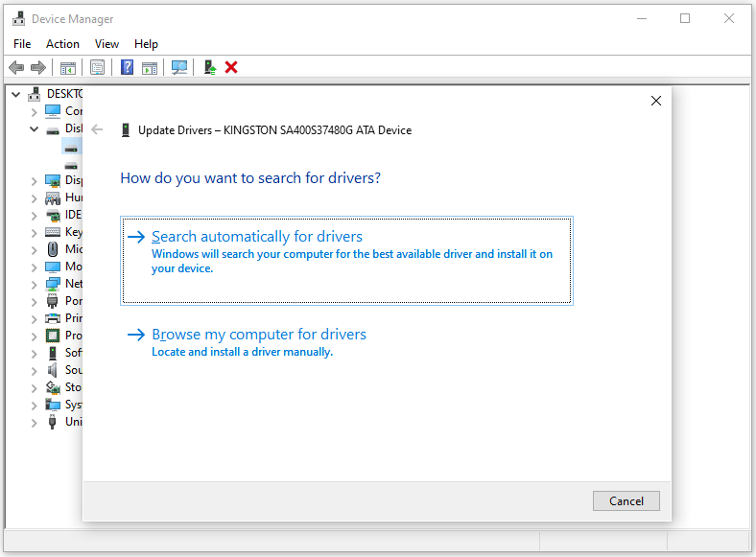Open the Help menu
Screen dimensions: 756x557
click(146, 44)
